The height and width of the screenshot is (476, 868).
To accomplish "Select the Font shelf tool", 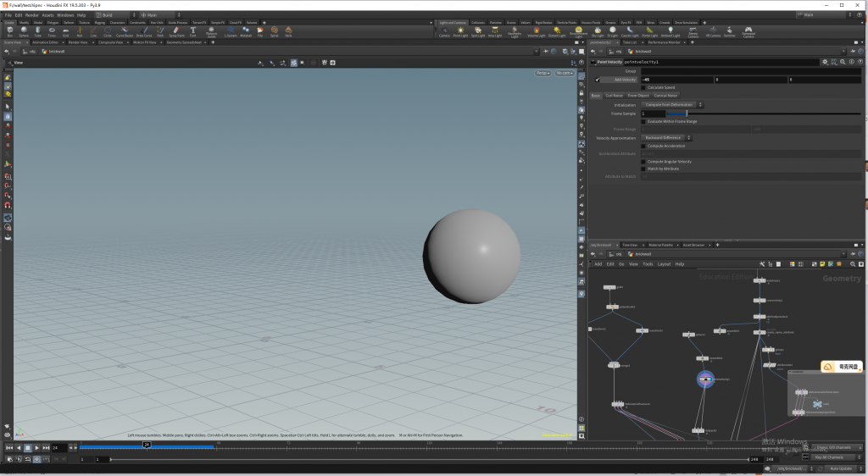I will click(x=192, y=31).
